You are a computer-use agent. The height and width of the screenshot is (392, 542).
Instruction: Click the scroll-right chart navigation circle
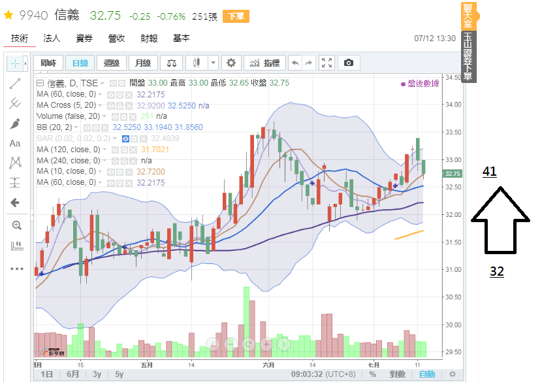pyautogui.click(x=284, y=344)
